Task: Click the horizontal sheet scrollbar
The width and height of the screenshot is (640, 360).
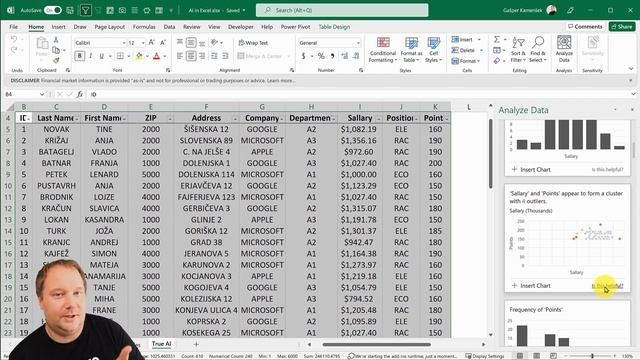Action: pyautogui.click(x=376, y=344)
